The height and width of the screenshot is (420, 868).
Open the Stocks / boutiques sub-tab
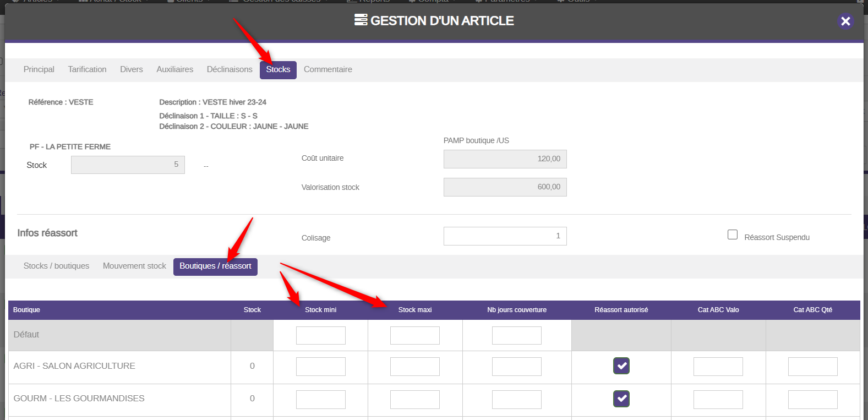tap(56, 266)
